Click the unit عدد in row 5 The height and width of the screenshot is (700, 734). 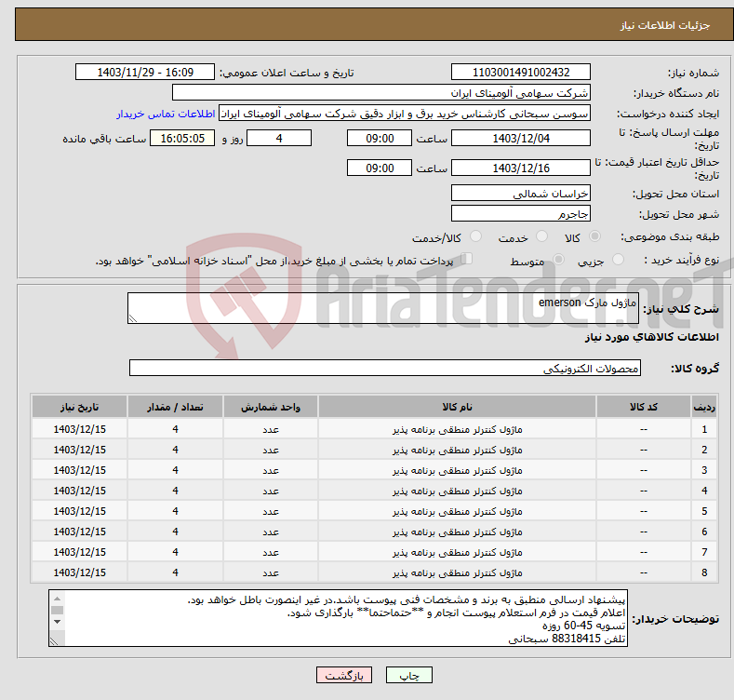pos(271,512)
